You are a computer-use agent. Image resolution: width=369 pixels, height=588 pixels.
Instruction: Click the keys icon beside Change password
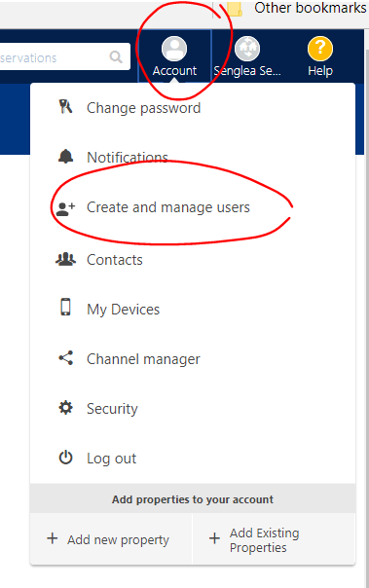65,107
